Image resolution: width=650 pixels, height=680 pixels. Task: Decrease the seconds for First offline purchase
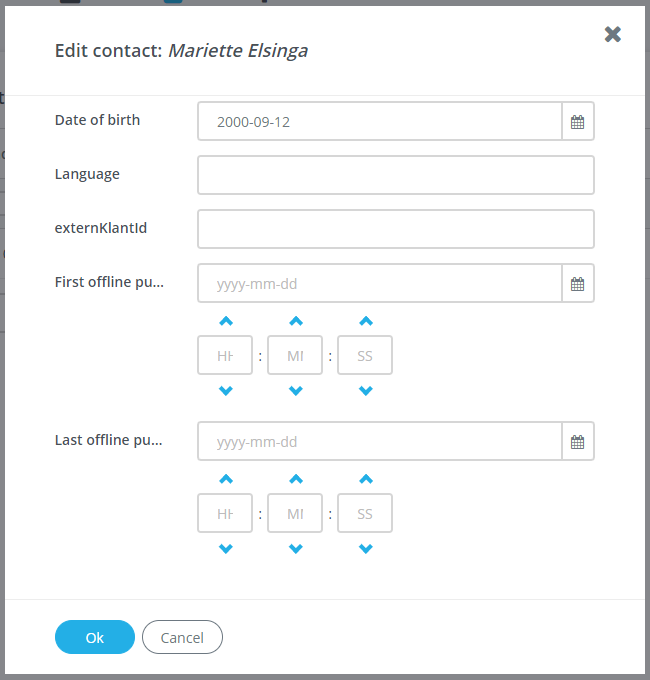pyautogui.click(x=365, y=390)
